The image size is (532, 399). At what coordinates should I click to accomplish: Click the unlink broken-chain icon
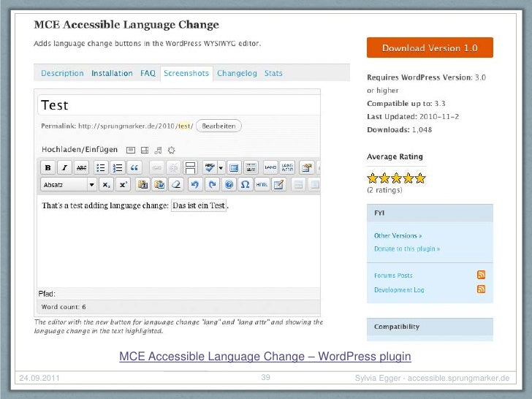click(173, 167)
